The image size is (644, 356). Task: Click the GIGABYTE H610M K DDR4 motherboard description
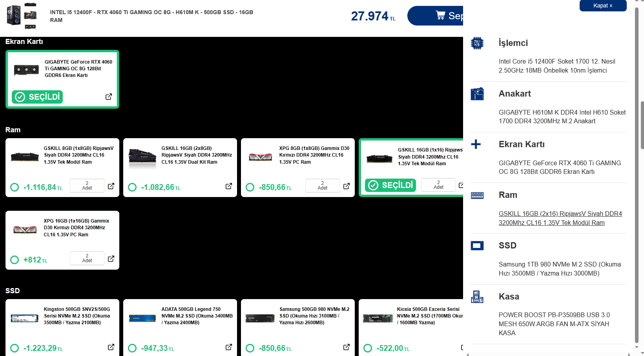562,117
